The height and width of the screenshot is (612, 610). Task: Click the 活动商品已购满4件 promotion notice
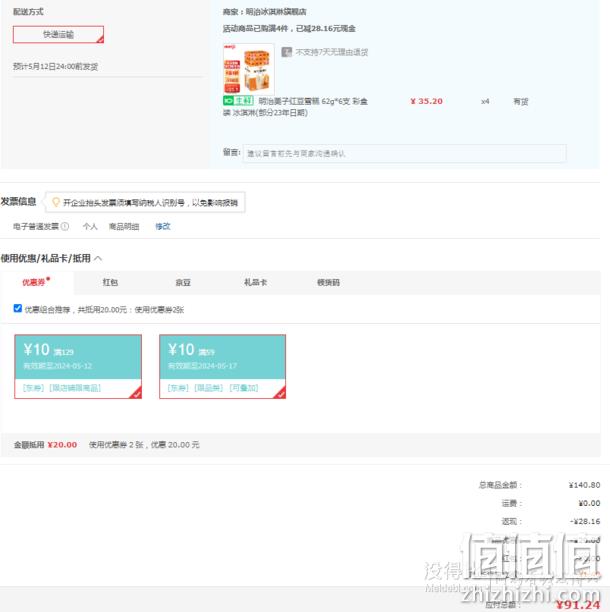(x=289, y=28)
